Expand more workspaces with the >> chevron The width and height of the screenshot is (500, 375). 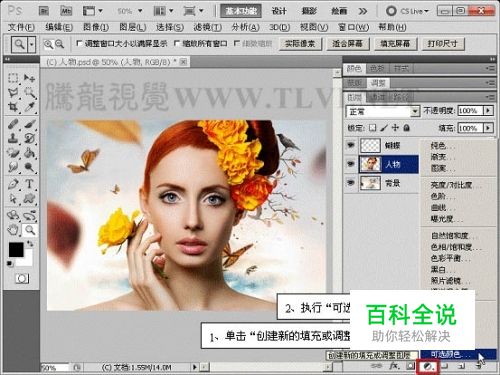click(x=363, y=11)
